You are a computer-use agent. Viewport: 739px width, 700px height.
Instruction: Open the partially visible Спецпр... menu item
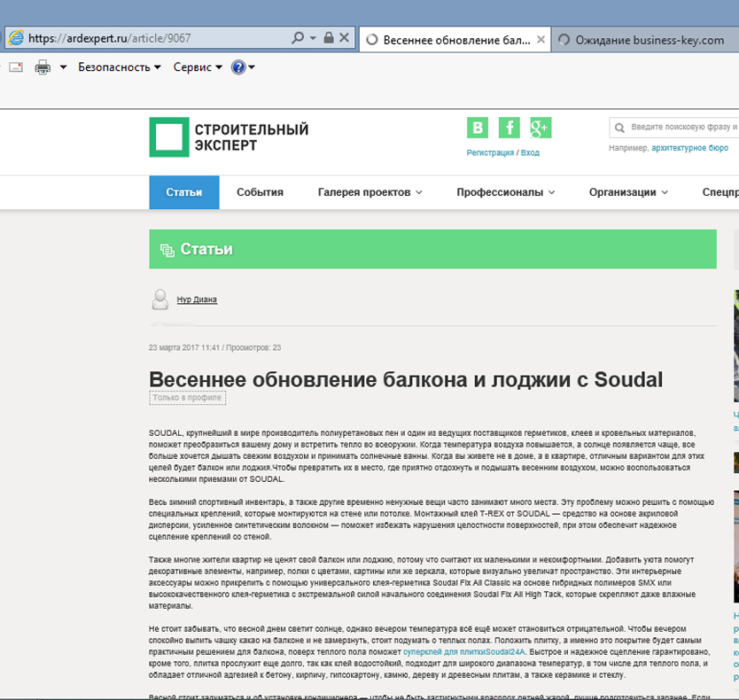[x=720, y=192]
